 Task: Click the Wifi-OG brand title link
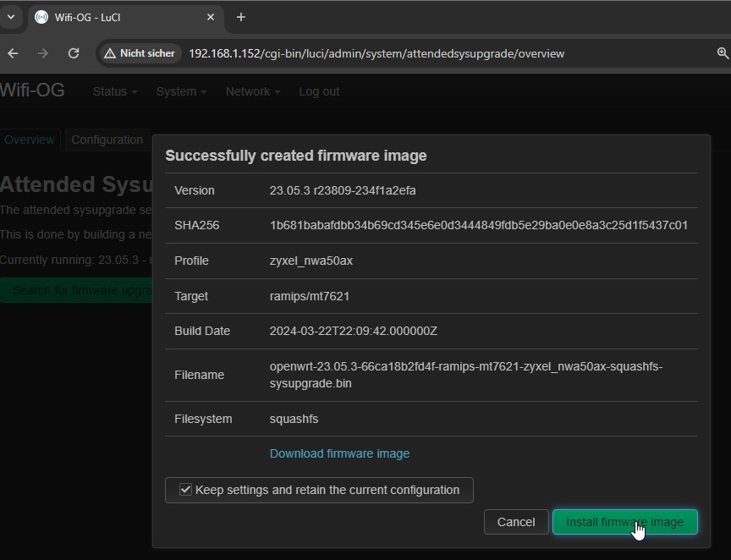coord(32,90)
